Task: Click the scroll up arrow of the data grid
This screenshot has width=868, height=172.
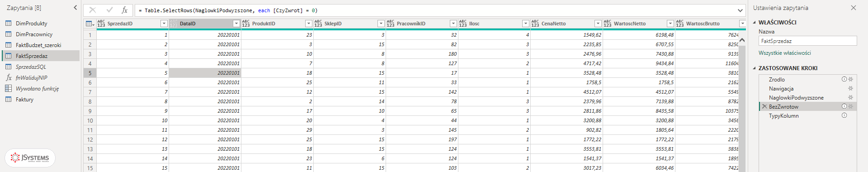Action: 742,40
